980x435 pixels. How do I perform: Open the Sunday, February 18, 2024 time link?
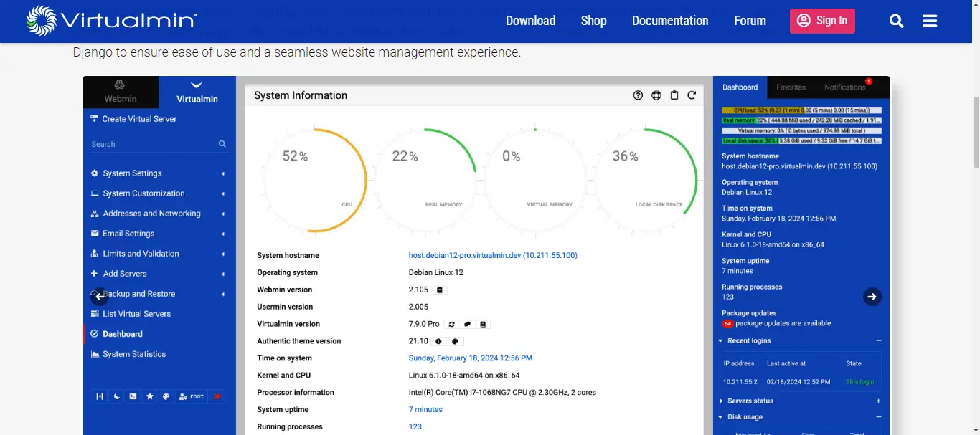[471, 358]
